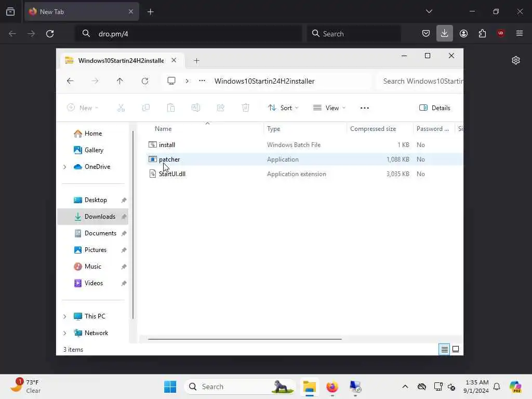Open the notifications bell icon
Screen dimensions: 532x399
(497, 387)
